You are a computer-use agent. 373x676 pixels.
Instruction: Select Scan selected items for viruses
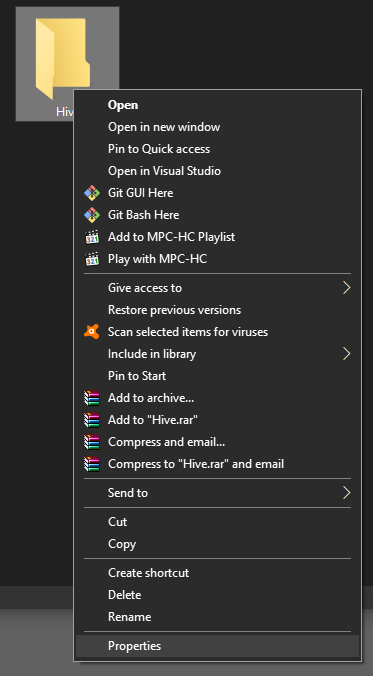point(217,332)
